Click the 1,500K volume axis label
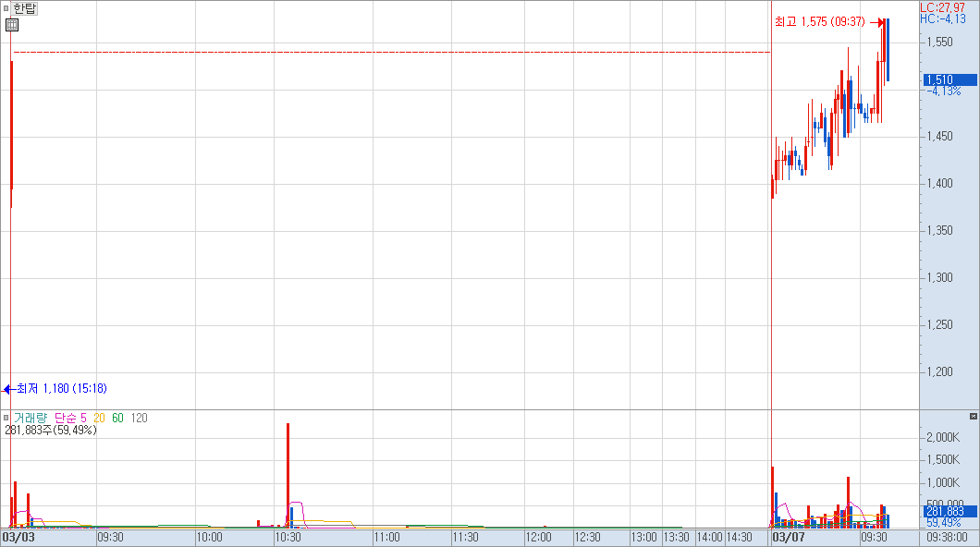Image resolution: width=980 pixels, height=547 pixels. [x=943, y=459]
